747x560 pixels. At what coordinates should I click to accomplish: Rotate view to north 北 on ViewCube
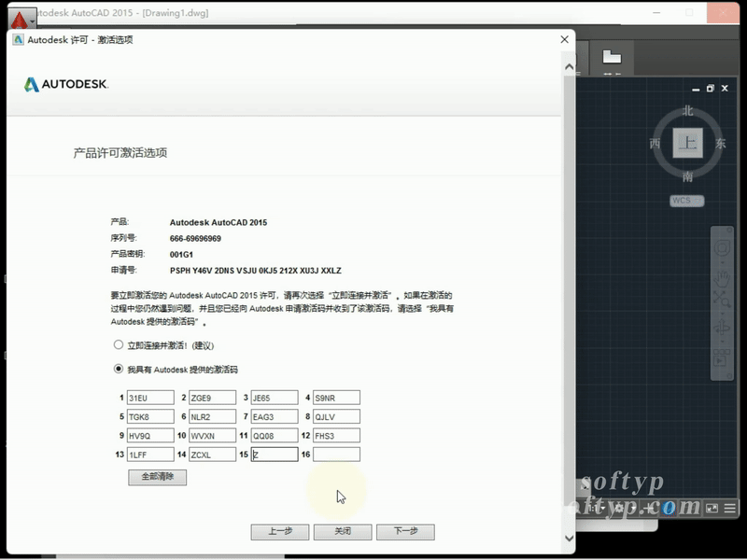(687, 111)
